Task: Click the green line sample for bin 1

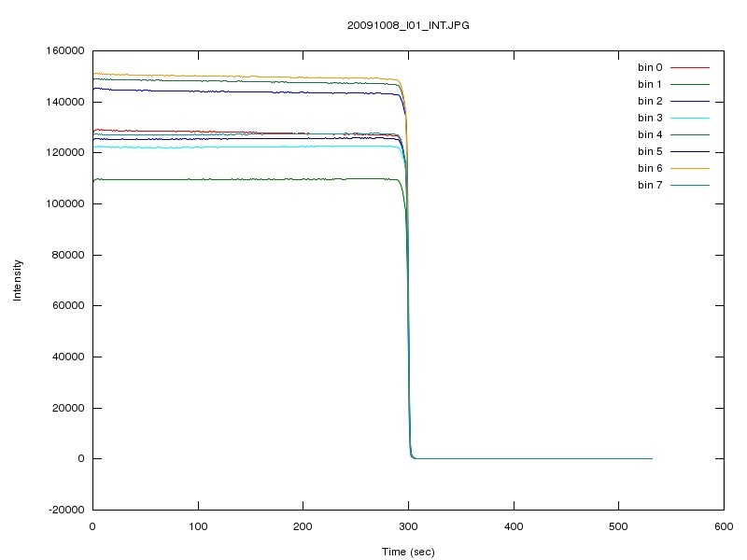Action: point(690,84)
